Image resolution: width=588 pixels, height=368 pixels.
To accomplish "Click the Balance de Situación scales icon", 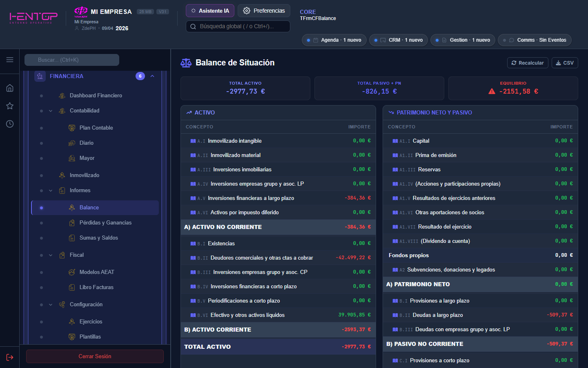I will (x=186, y=63).
